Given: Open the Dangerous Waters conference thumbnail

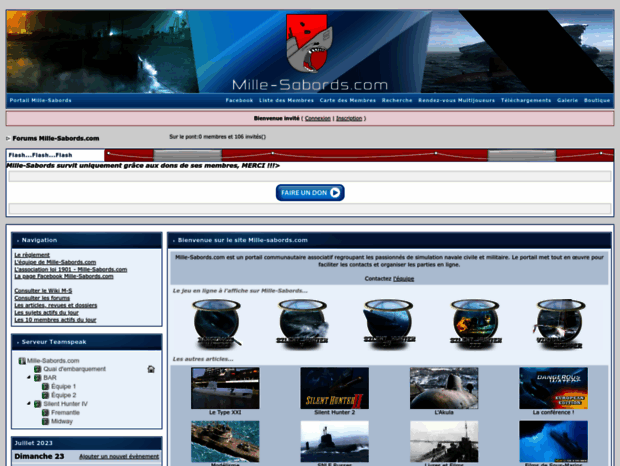Looking at the screenshot, I should click(553, 388).
